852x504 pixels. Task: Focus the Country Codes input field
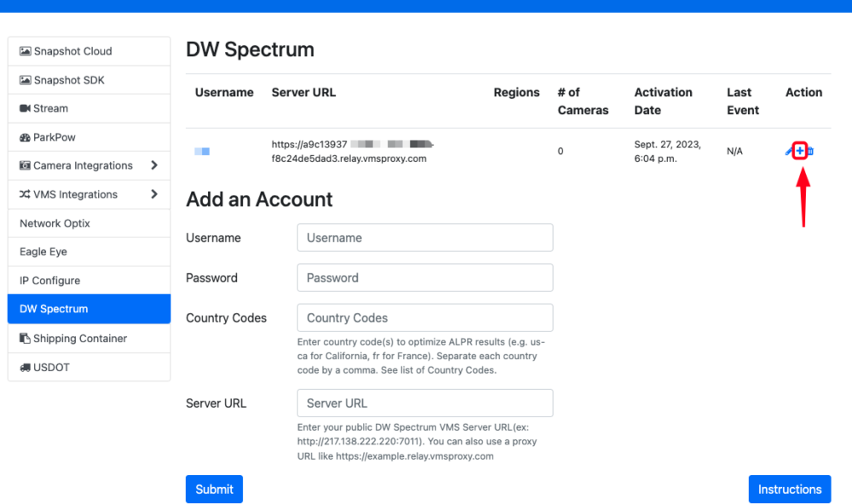coord(425,318)
